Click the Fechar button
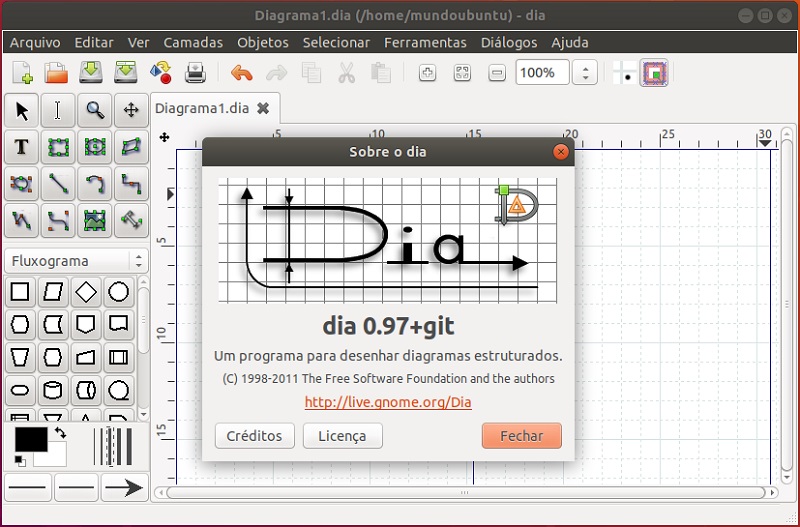The image size is (800, 527). 521,436
